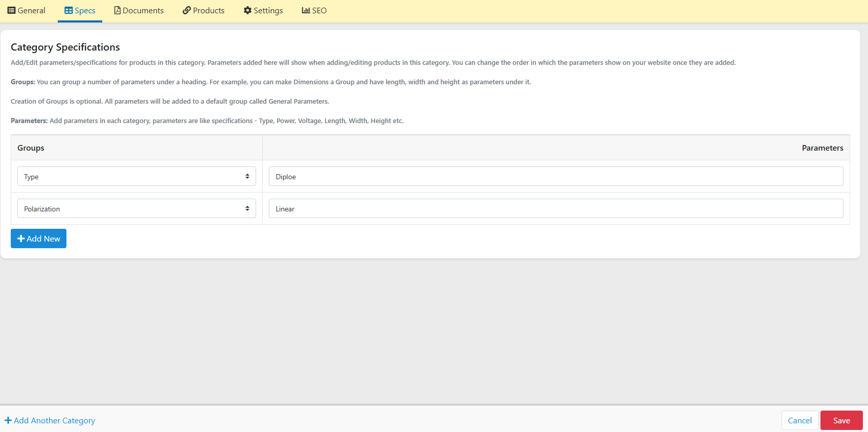The image size is (868, 432).
Task: Click the Documents file icon
Action: [117, 10]
